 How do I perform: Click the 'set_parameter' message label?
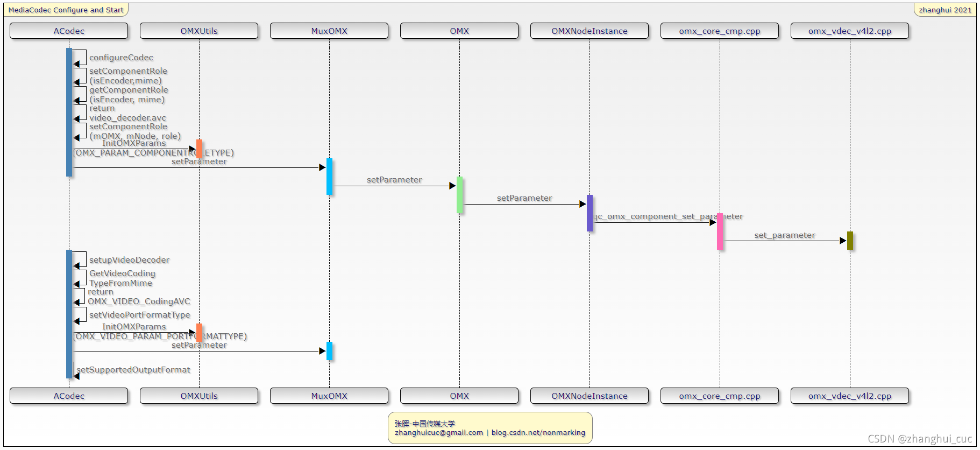click(x=785, y=235)
